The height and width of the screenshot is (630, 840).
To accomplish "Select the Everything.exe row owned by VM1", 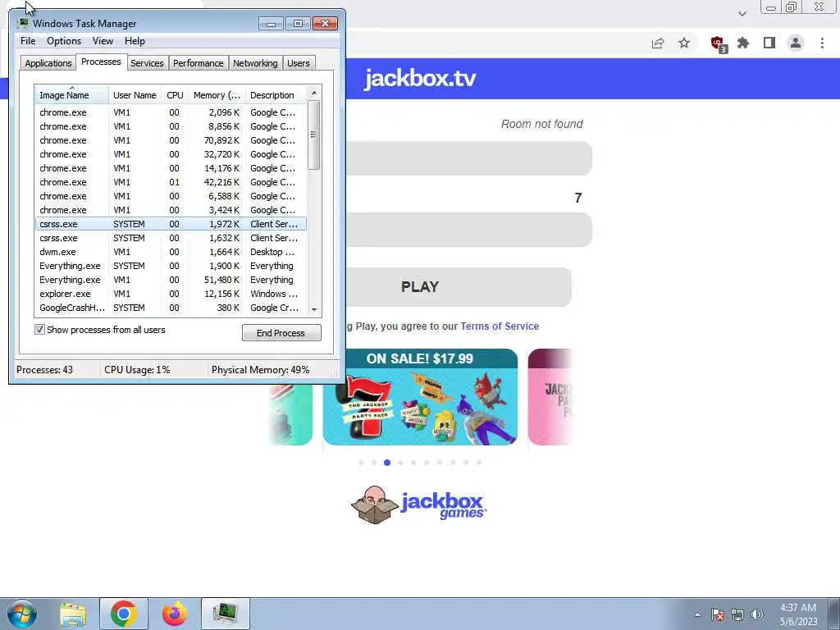I will tap(171, 280).
